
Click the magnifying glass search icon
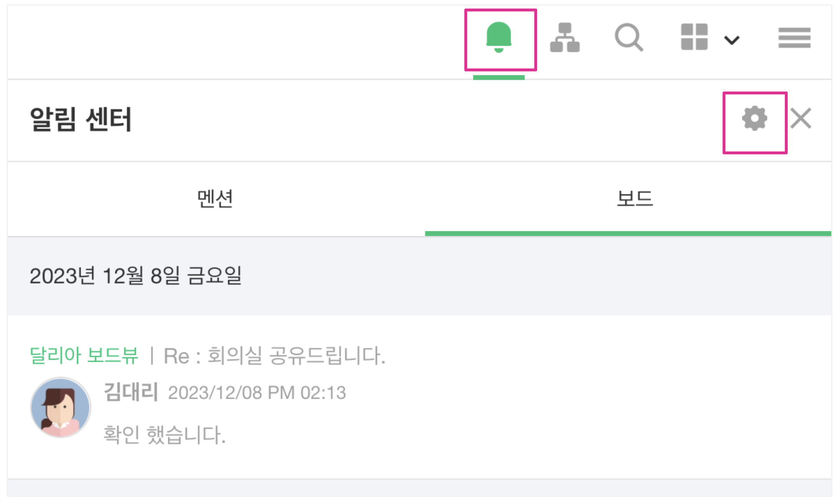point(629,38)
